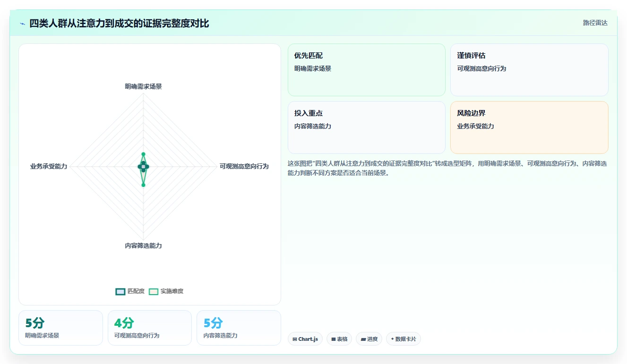The image size is (627, 364).
Task: Open the 投入重点 card
Action: (x=367, y=127)
